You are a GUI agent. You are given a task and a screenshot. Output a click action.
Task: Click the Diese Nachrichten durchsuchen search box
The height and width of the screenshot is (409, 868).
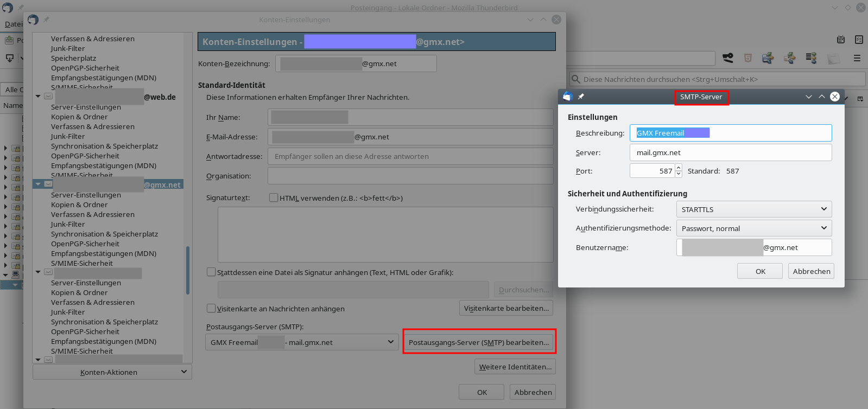(717, 79)
